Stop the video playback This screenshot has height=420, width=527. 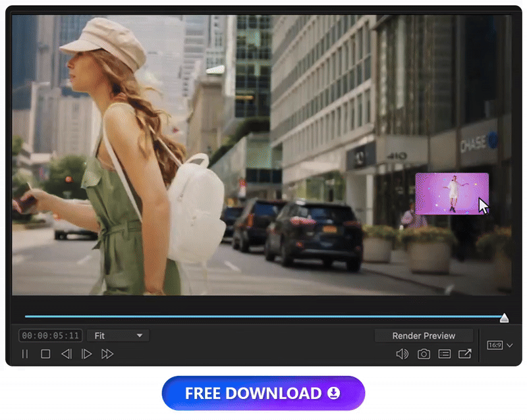[45, 354]
